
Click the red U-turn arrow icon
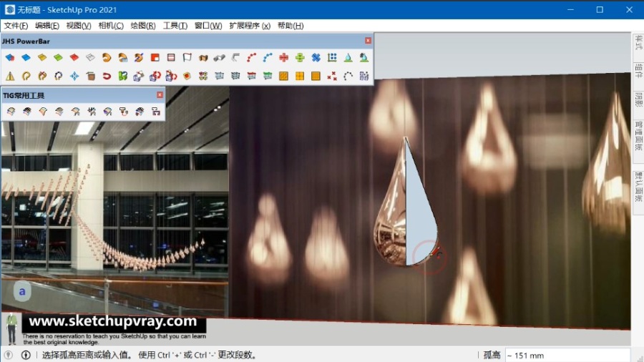(x=107, y=76)
